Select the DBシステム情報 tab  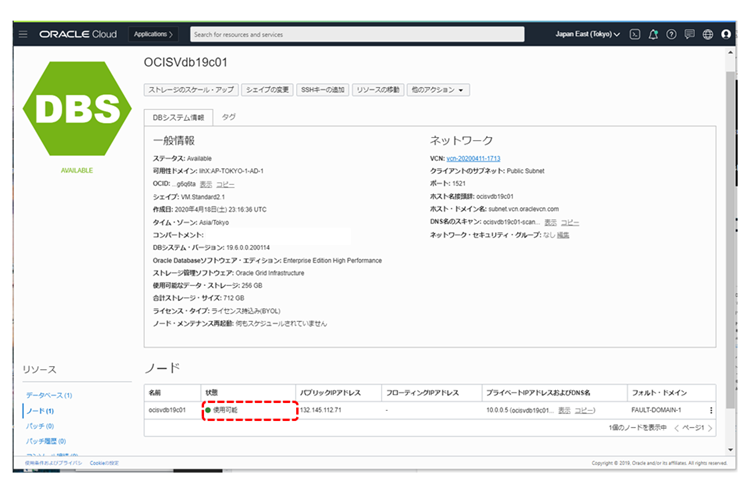178,118
